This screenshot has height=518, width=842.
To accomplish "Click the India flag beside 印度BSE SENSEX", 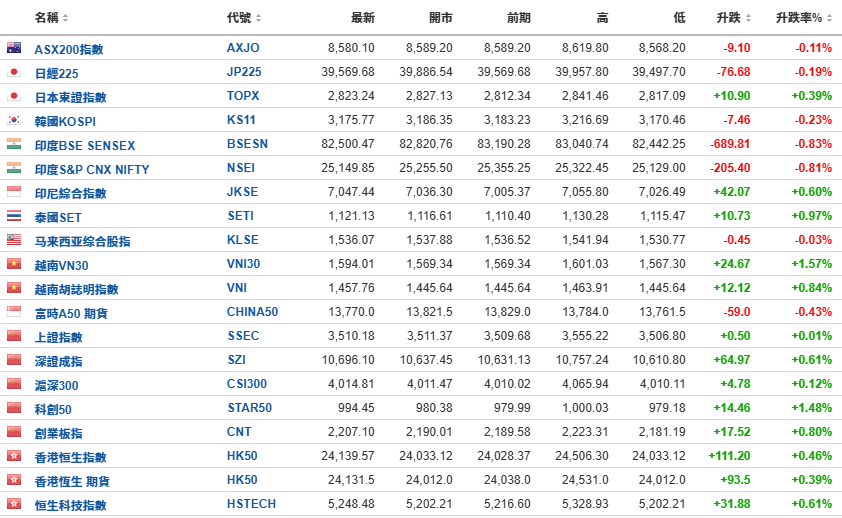I will [14, 144].
